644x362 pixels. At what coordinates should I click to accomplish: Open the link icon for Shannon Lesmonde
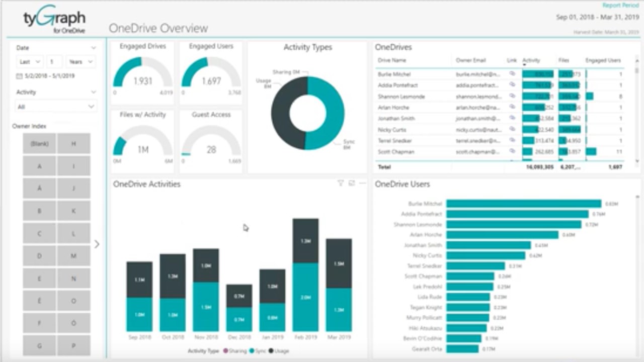512,96
